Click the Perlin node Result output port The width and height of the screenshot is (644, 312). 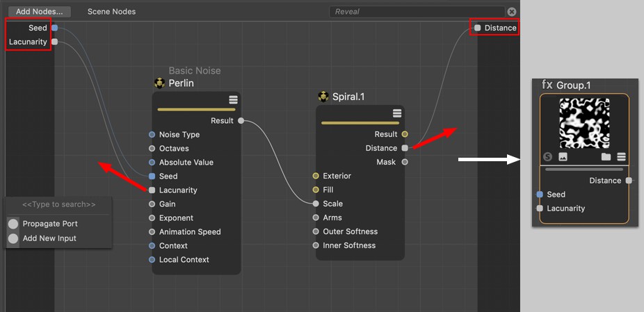coord(241,121)
